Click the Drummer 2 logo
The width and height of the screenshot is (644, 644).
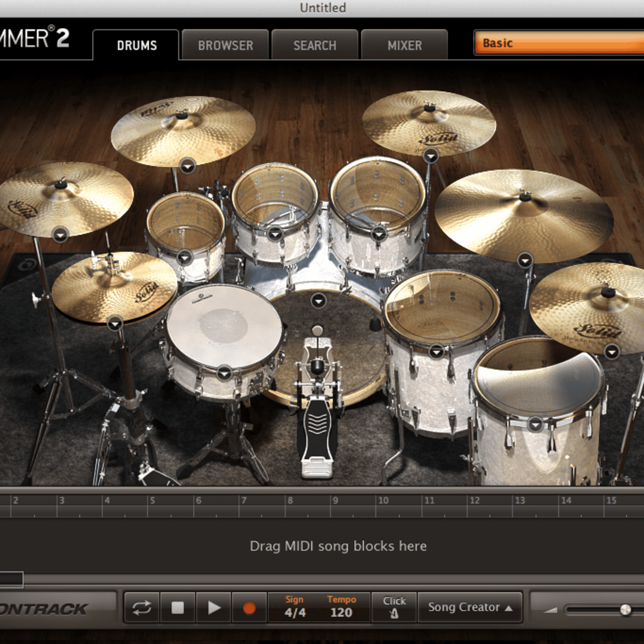click(35, 38)
